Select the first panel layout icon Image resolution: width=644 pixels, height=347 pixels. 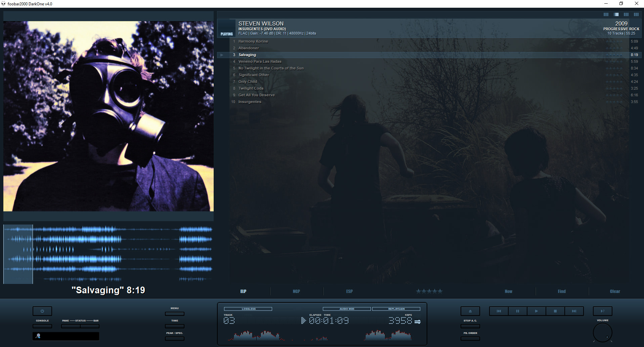(x=606, y=14)
